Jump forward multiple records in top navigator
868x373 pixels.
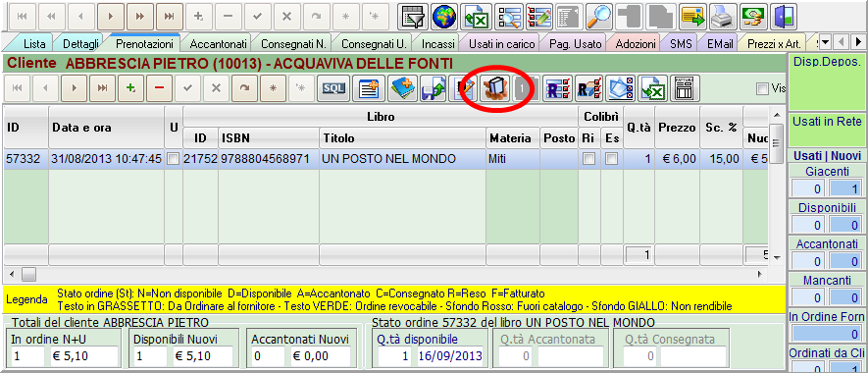[140, 17]
